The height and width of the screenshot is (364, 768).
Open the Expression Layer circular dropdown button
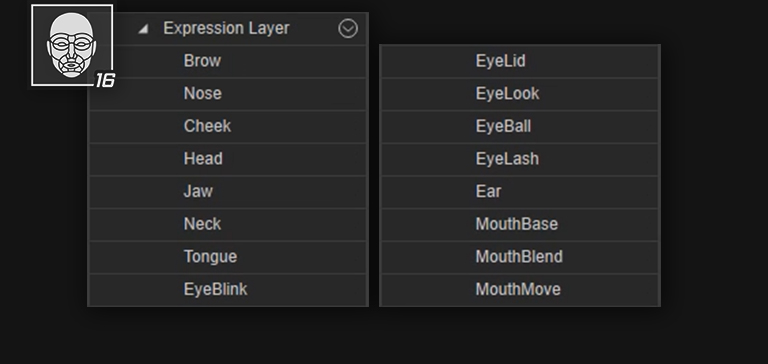(x=348, y=28)
